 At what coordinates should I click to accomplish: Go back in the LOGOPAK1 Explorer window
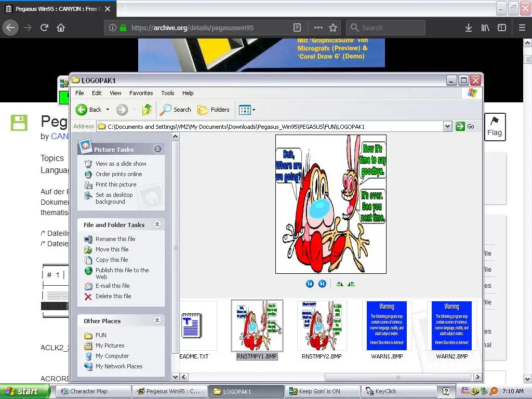pos(88,110)
